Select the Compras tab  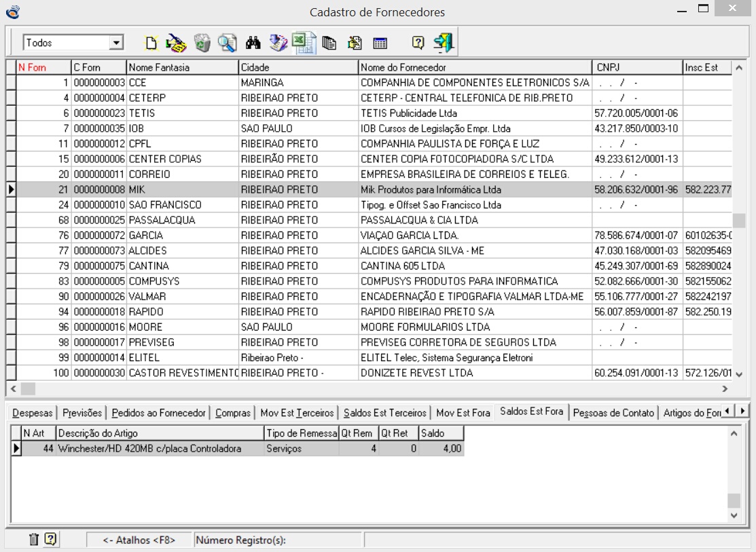(233, 413)
